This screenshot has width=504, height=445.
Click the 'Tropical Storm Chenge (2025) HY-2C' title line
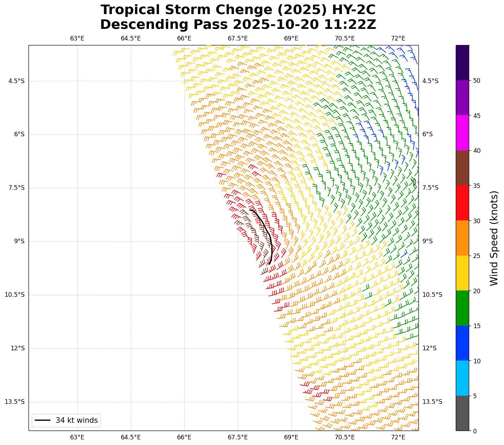tap(238, 10)
